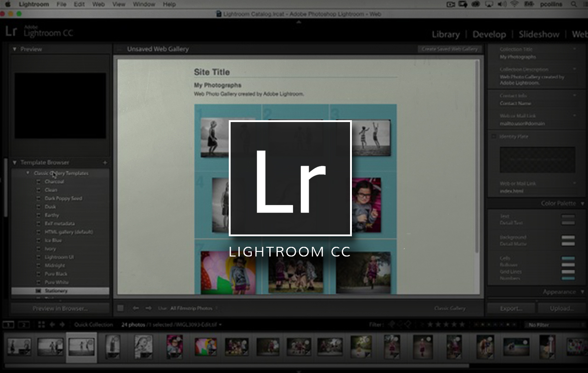This screenshot has height=373, width=588.
Task: Enable the Identity Plate checkbox
Action: tap(493, 136)
